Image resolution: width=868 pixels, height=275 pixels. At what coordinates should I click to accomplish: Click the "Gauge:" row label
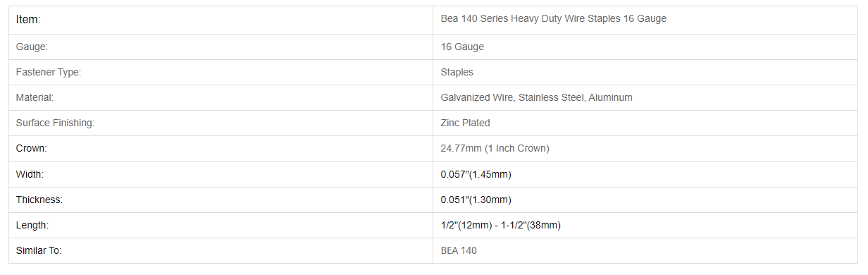click(32, 47)
